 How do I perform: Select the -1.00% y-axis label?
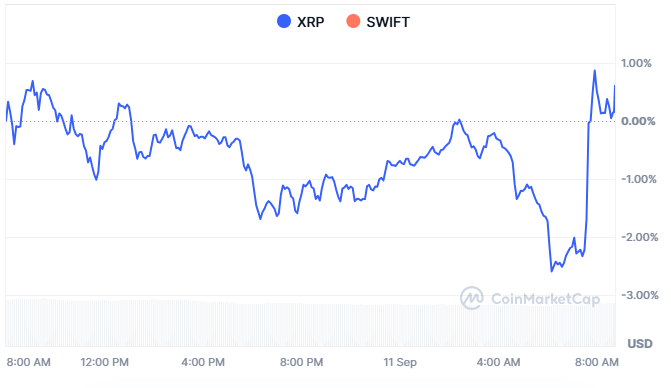[x=638, y=179]
